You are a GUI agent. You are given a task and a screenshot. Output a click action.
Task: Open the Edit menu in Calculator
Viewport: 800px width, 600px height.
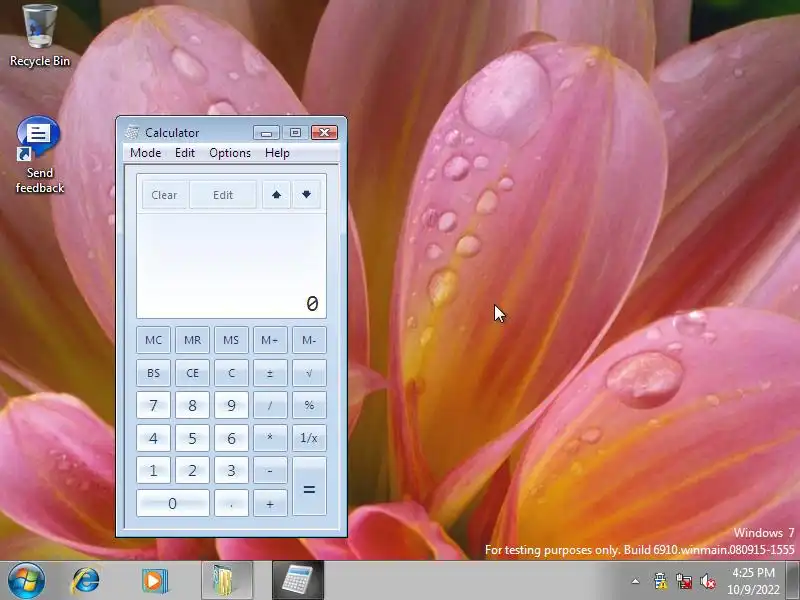[185, 153]
